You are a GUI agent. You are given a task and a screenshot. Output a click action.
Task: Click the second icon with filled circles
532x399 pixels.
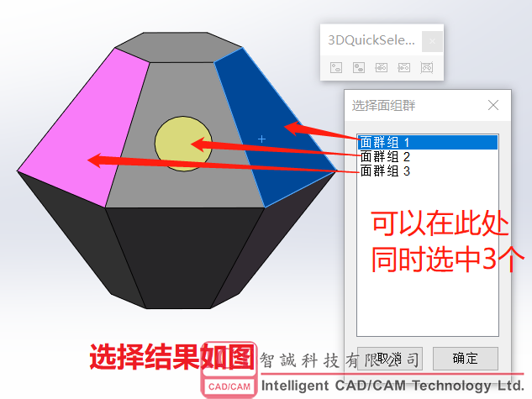(x=359, y=67)
